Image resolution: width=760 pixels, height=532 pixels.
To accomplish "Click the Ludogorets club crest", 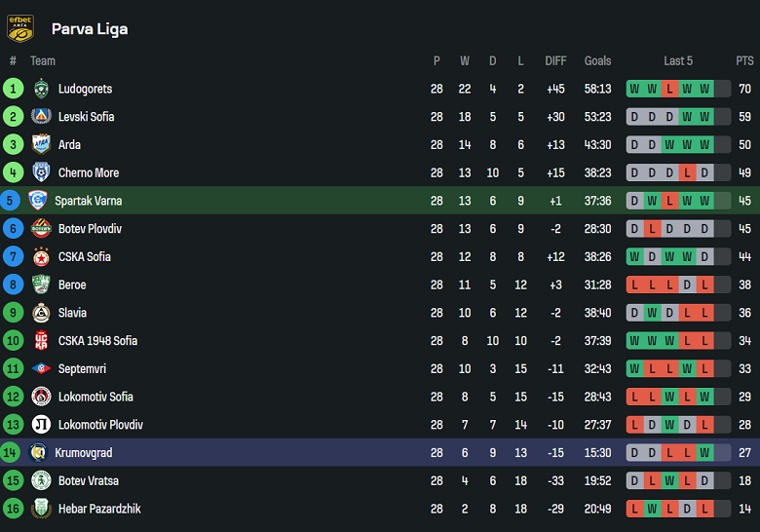I will (41, 89).
